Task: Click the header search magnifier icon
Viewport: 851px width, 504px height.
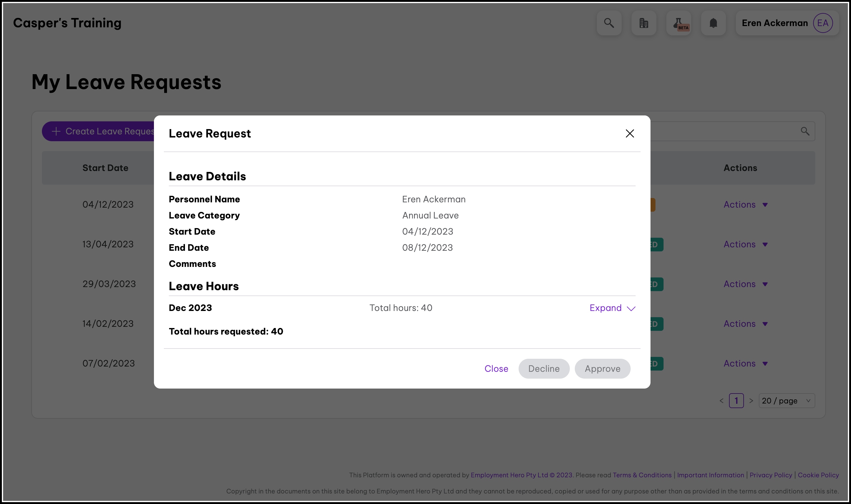Action: click(x=609, y=23)
